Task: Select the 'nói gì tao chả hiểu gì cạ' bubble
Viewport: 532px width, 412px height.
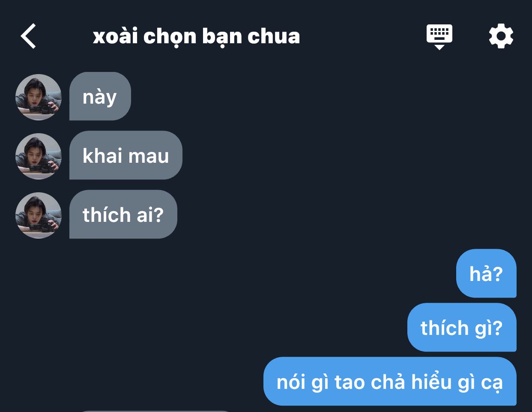Action: pyautogui.click(x=390, y=382)
